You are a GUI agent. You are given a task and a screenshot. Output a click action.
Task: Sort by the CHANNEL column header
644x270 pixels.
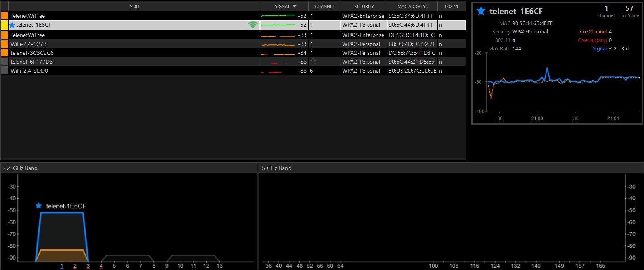click(324, 6)
